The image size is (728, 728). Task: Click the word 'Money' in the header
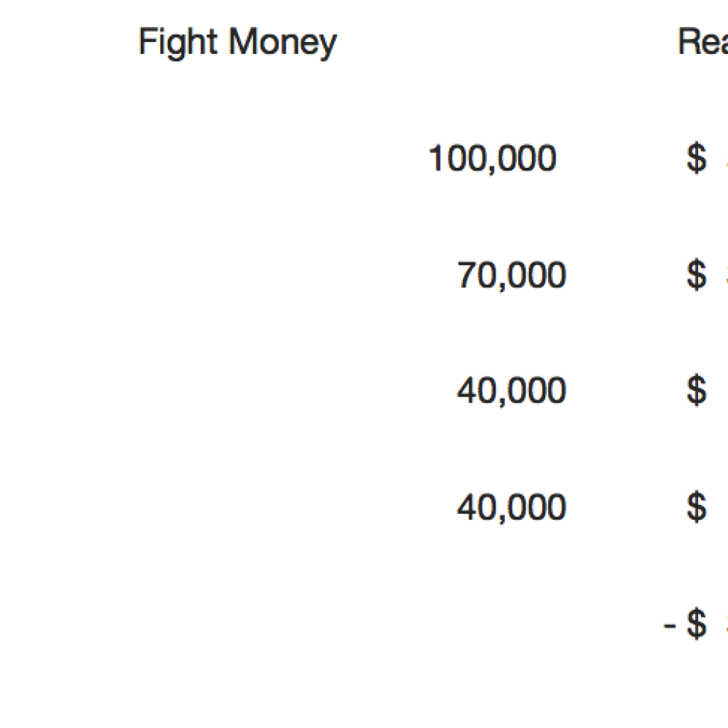(x=282, y=43)
